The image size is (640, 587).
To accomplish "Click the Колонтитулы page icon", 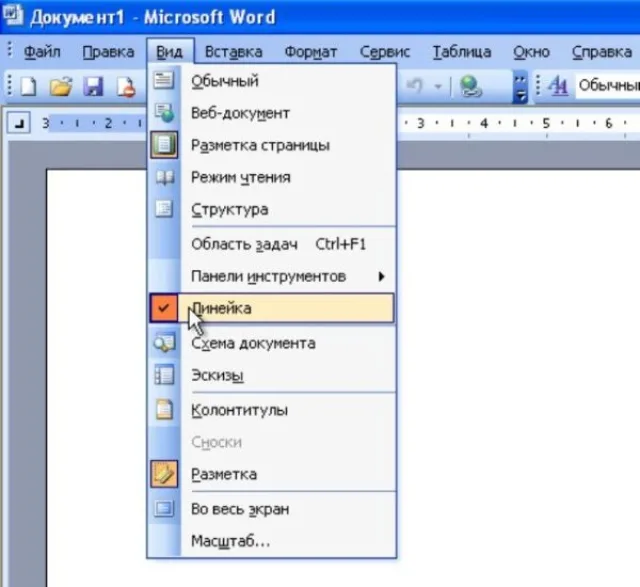I will 164,409.
